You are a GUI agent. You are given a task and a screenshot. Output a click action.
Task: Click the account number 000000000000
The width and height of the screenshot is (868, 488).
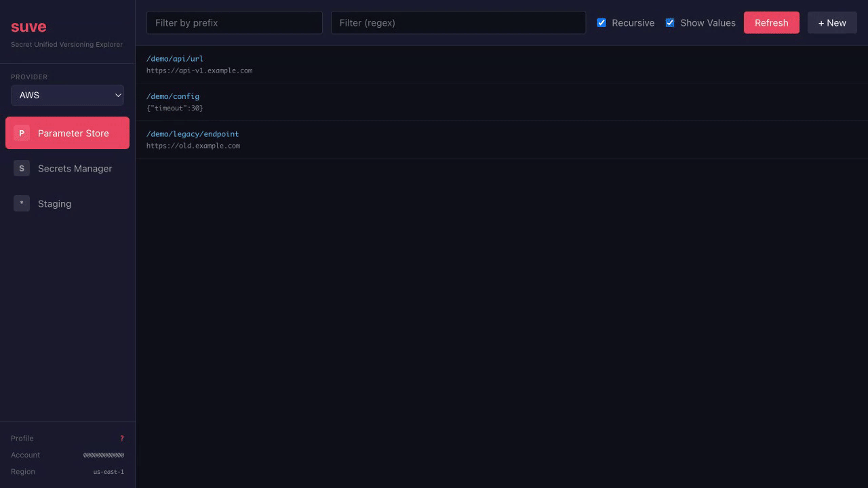(x=104, y=455)
